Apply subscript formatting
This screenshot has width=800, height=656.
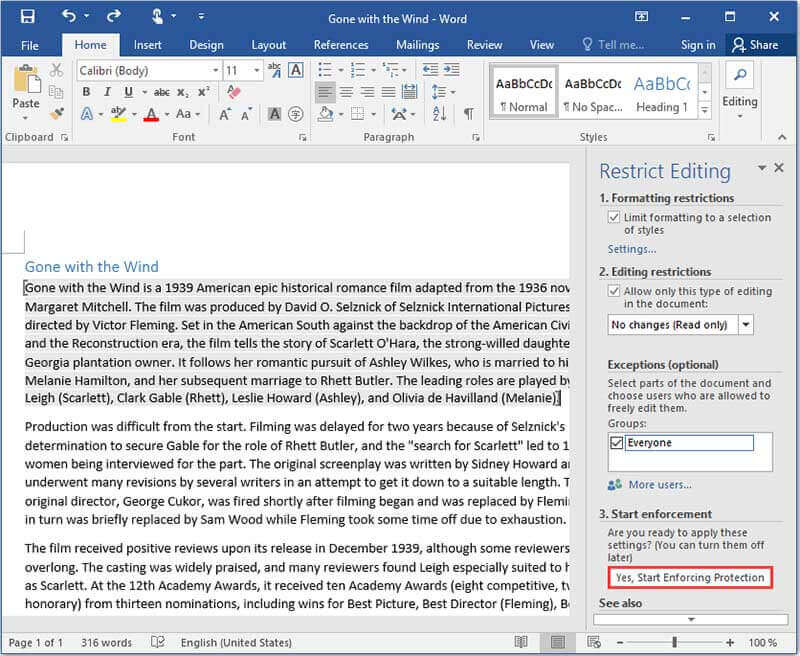click(183, 92)
